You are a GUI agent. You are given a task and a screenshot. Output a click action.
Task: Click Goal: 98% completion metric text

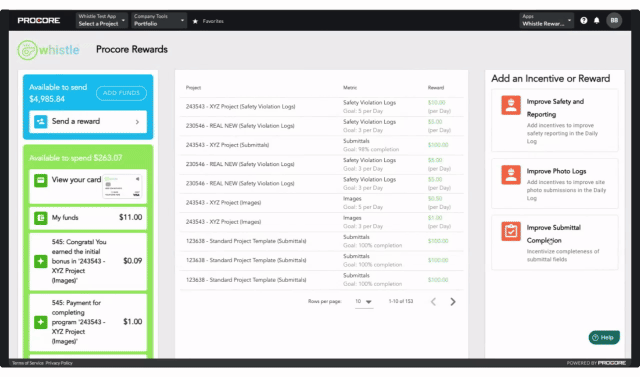tap(371, 149)
